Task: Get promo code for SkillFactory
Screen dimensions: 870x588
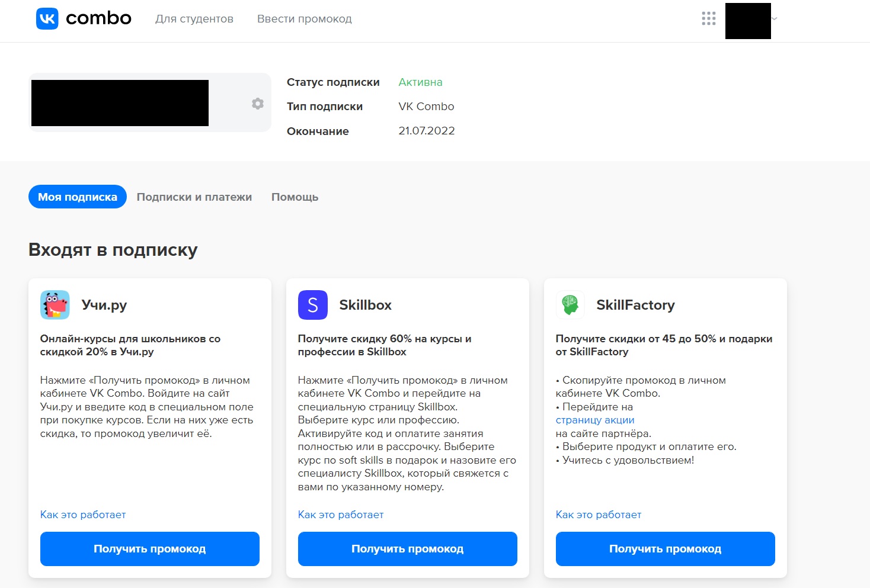Action: [x=666, y=549]
